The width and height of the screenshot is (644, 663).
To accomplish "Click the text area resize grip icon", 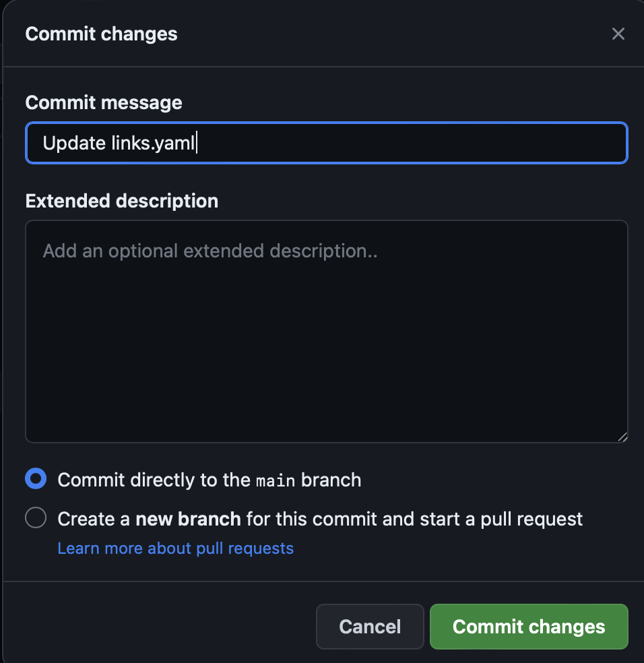I will 622,437.
